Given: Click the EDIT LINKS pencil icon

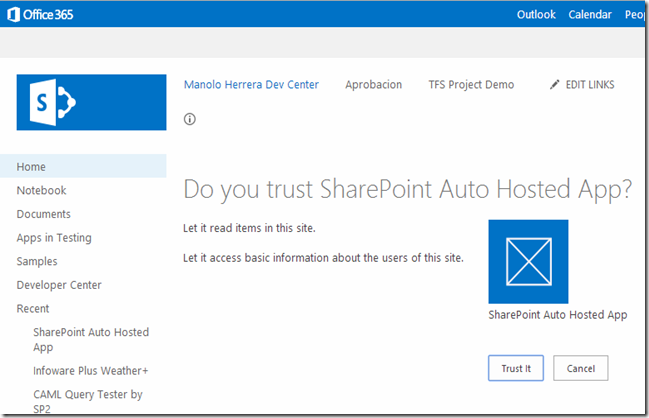Looking at the screenshot, I should (x=554, y=84).
